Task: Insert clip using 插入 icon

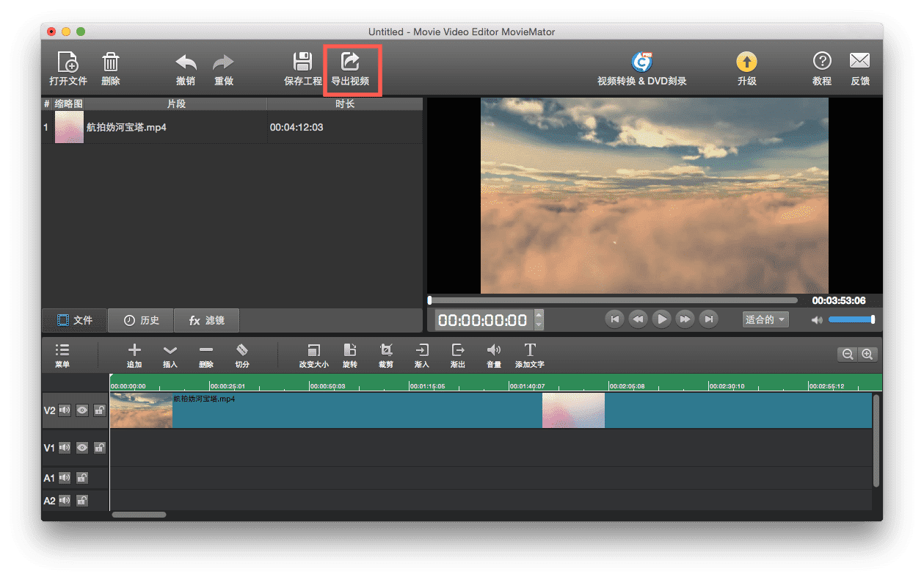Action: tap(170, 356)
